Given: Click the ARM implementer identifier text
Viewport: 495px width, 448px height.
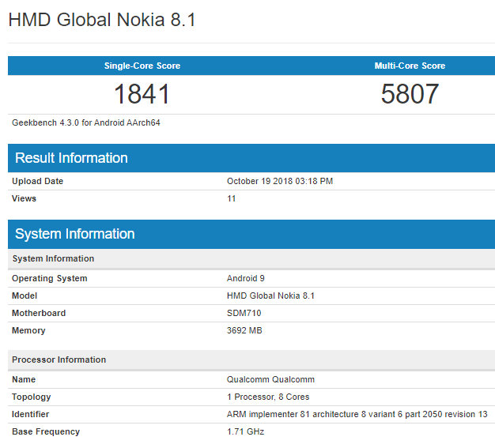Looking at the screenshot, I should [357, 414].
